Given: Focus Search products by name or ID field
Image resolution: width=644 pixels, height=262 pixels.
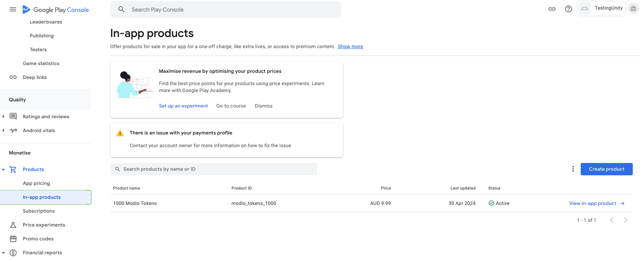Looking at the screenshot, I should [214, 169].
